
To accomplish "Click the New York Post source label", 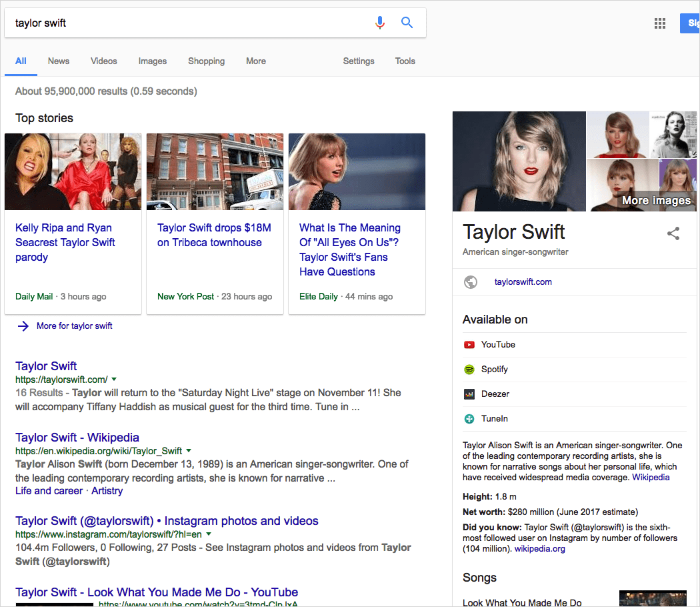I will pos(185,297).
